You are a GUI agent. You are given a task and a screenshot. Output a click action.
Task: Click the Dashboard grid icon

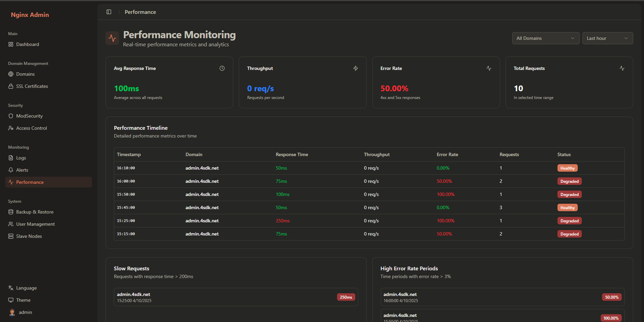(11, 44)
